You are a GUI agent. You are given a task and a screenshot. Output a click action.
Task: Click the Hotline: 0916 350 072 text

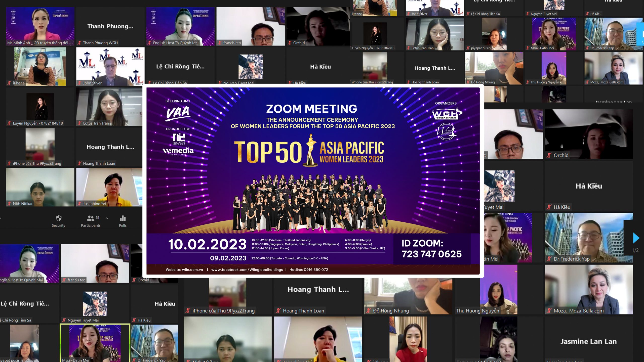(x=309, y=269)
